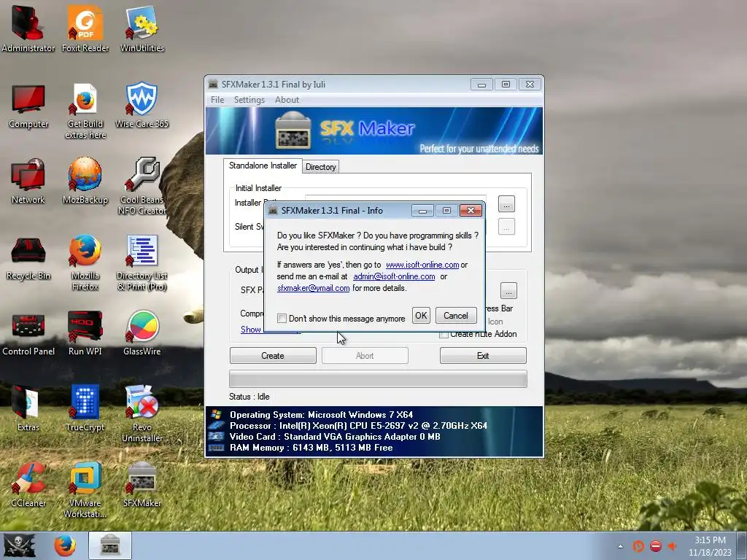Check Don't show this message anymore

(x=282, y=318)
